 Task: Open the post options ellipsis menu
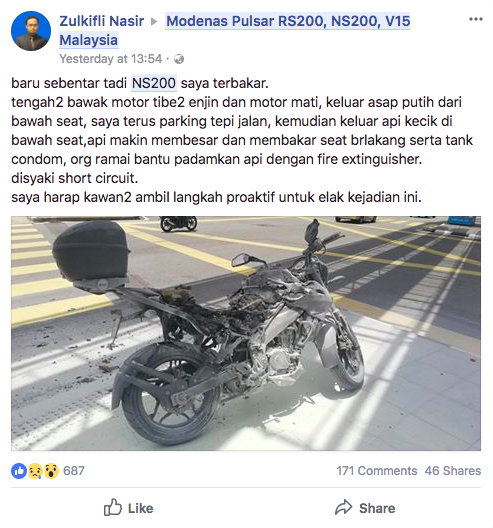tap(475, 19)
